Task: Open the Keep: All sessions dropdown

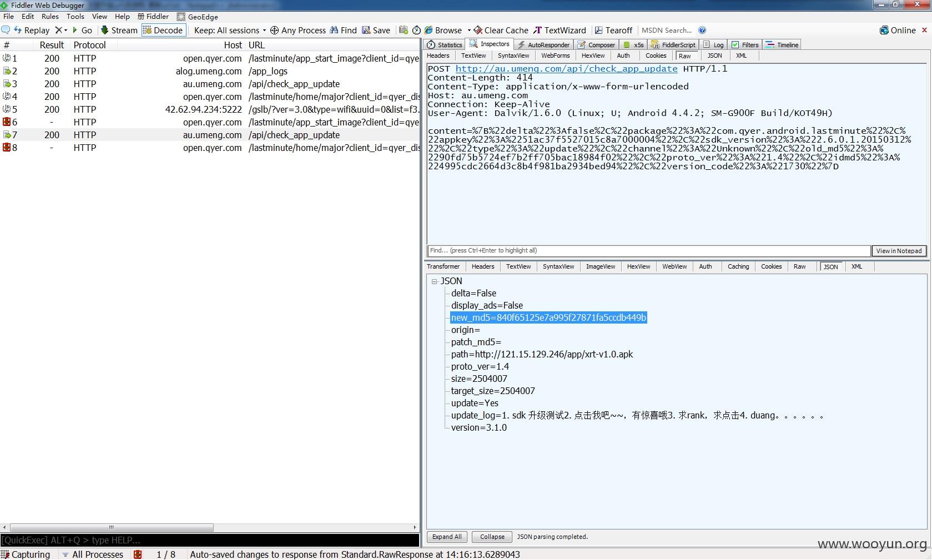Action: 230,30
